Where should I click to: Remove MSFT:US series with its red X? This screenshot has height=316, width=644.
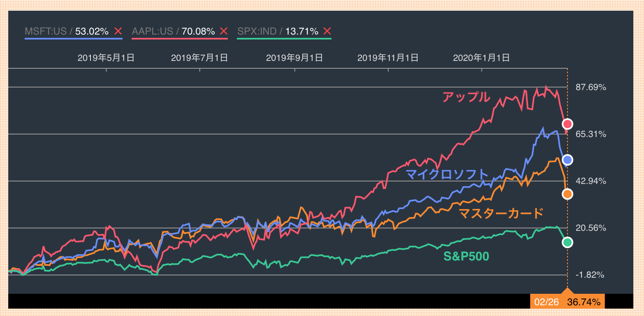(118, 31)
